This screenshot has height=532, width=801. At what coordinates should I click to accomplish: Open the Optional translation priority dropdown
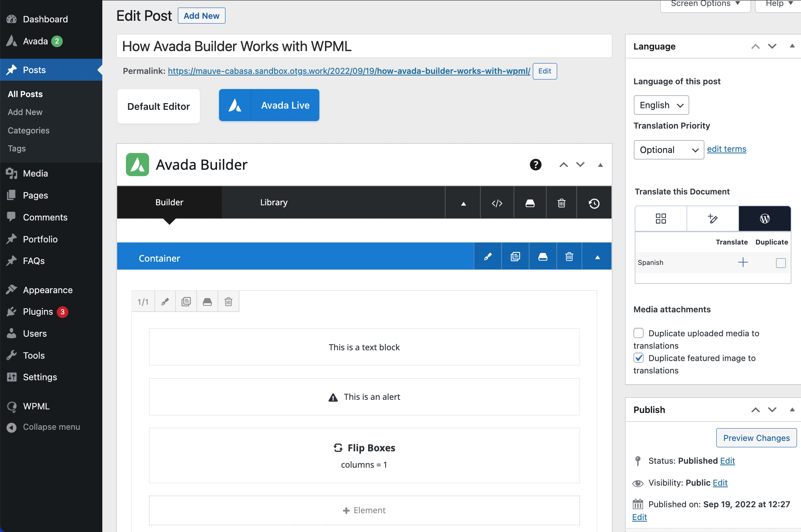(x=668, y=150)
